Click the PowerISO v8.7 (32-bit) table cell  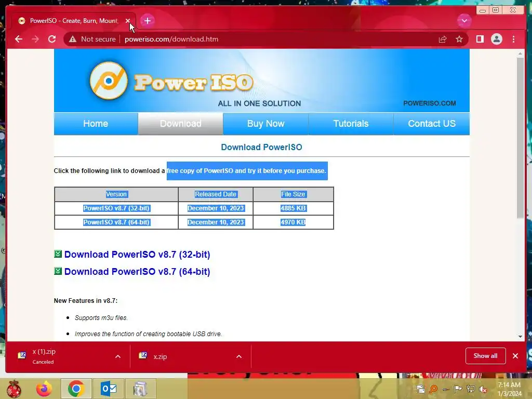coord(116,208)
